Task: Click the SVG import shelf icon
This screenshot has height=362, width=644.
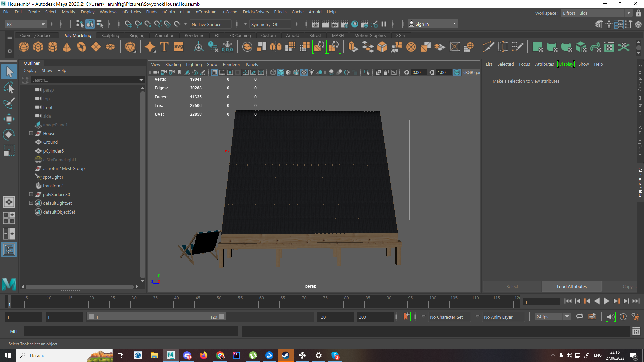Action: point(178,47)
